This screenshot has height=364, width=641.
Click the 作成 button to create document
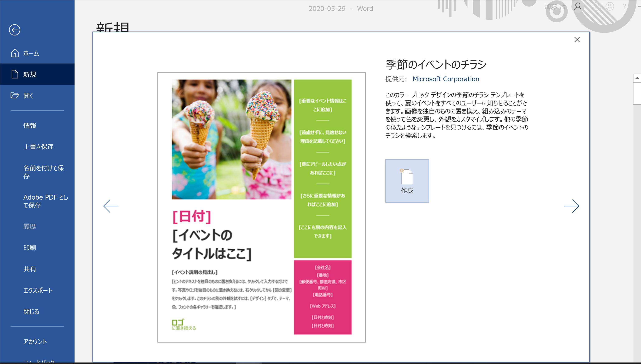(x=407, y=181)
